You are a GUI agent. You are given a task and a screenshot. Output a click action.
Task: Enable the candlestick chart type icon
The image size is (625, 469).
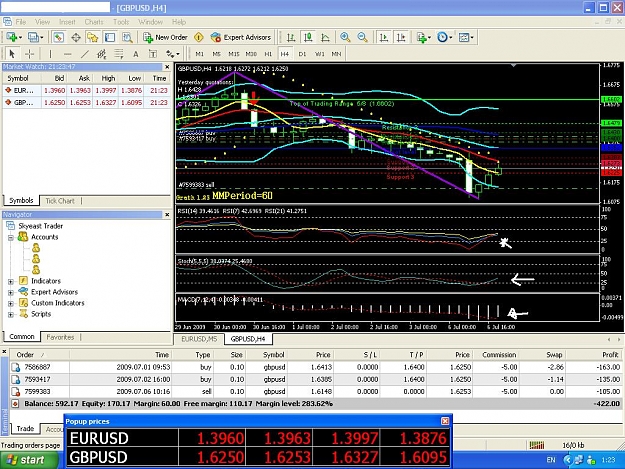[x=308, y=37]
